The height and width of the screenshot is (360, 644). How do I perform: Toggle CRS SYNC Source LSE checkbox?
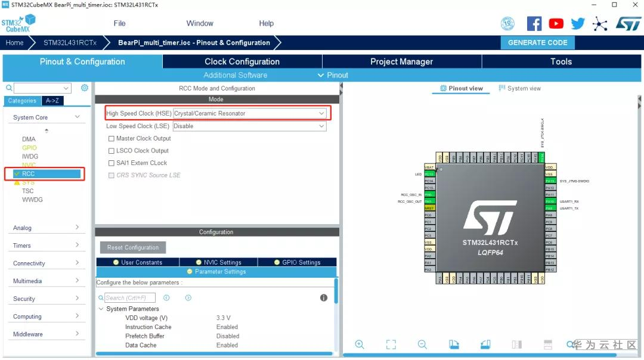[x=112, y=175]
